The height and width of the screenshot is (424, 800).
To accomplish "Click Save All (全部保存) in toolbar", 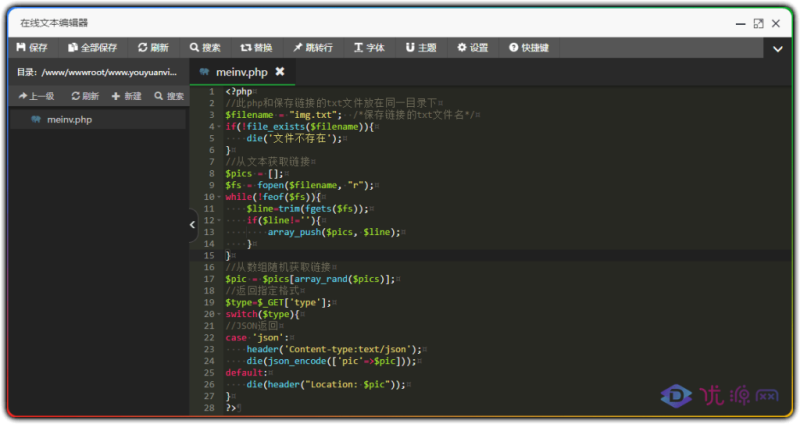I will pos(92,47).
